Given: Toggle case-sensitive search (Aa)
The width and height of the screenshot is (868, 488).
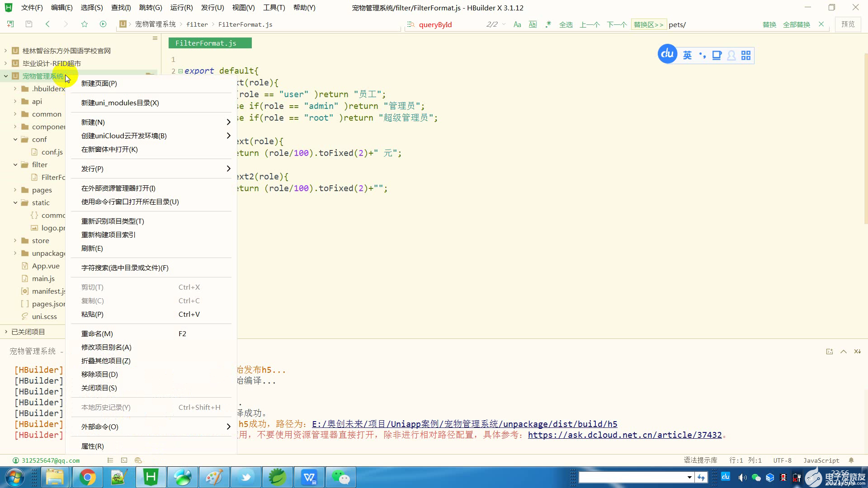Looking at the screenshot, I should pos(517,24).
